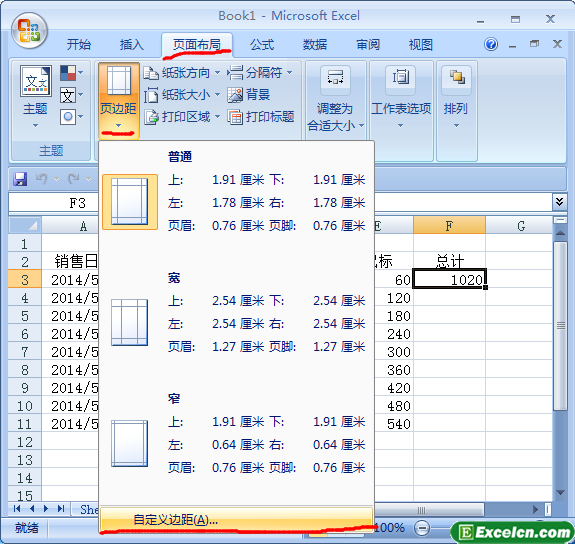Open 分隔符 breaks dropdown
The width and height of the screenshot is (575, 544).
point(260,73)
